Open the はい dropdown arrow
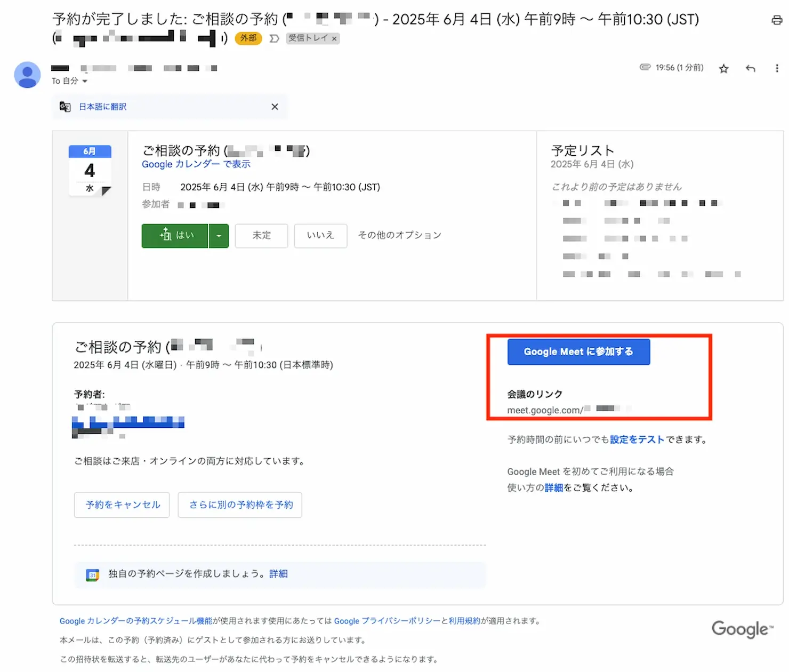 219,236
